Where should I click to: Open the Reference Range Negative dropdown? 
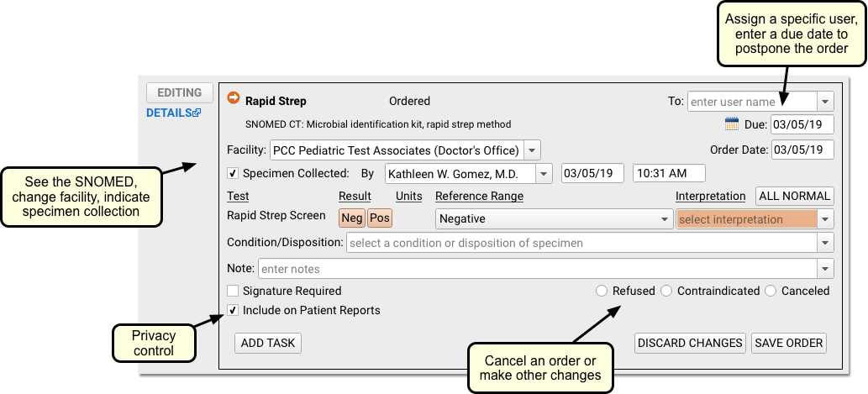554,219
